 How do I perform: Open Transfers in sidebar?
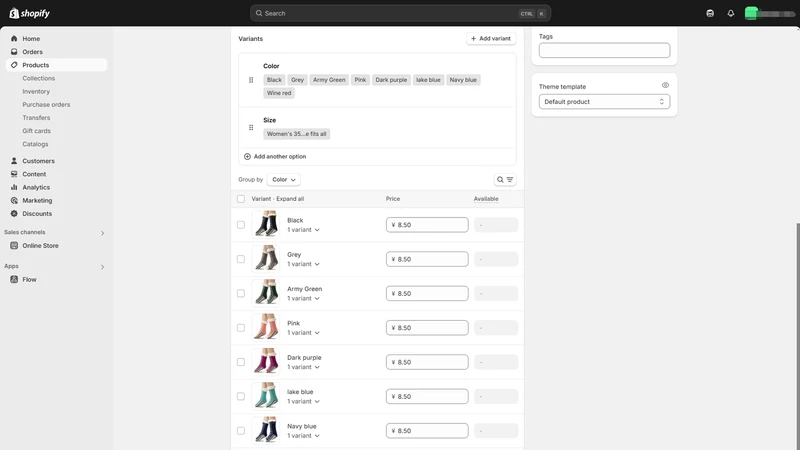(x=36, y=118)
